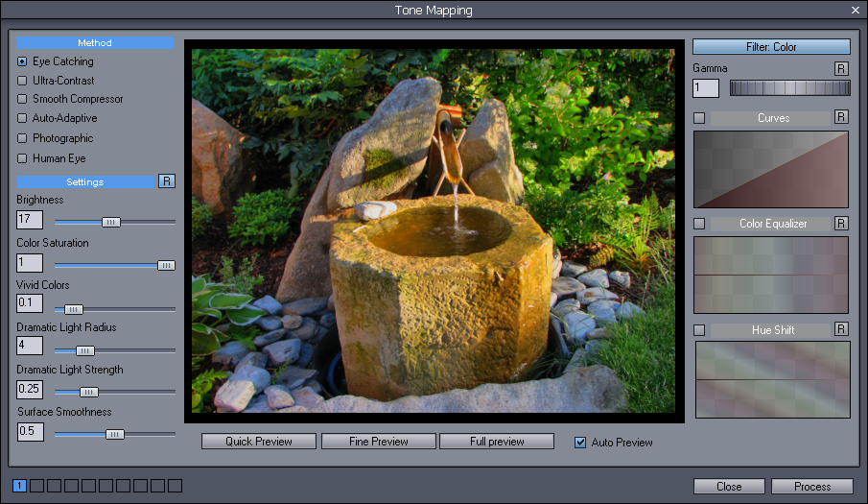
Task: Enable the Hue Shift checkbox
Action: tap(699, 330)
